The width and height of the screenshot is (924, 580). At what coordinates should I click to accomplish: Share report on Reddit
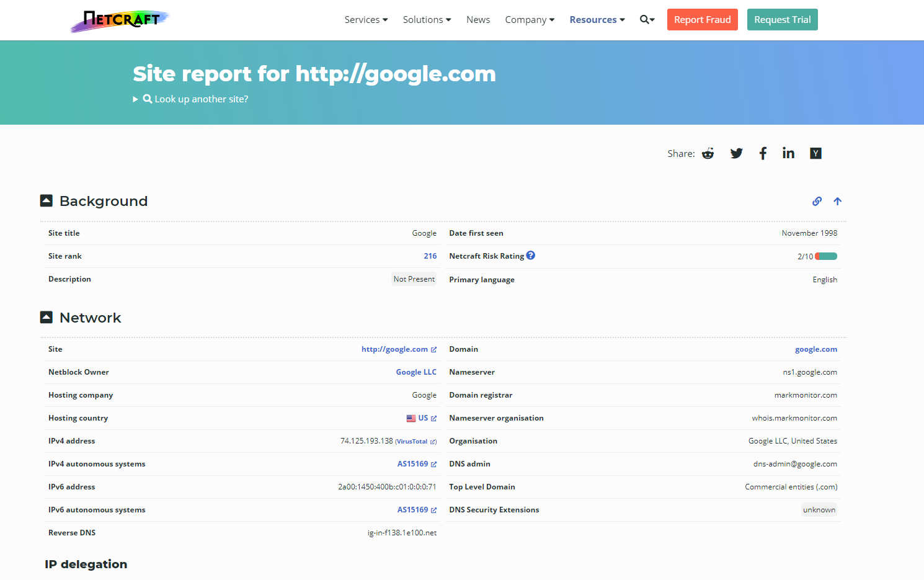[708, 154]
